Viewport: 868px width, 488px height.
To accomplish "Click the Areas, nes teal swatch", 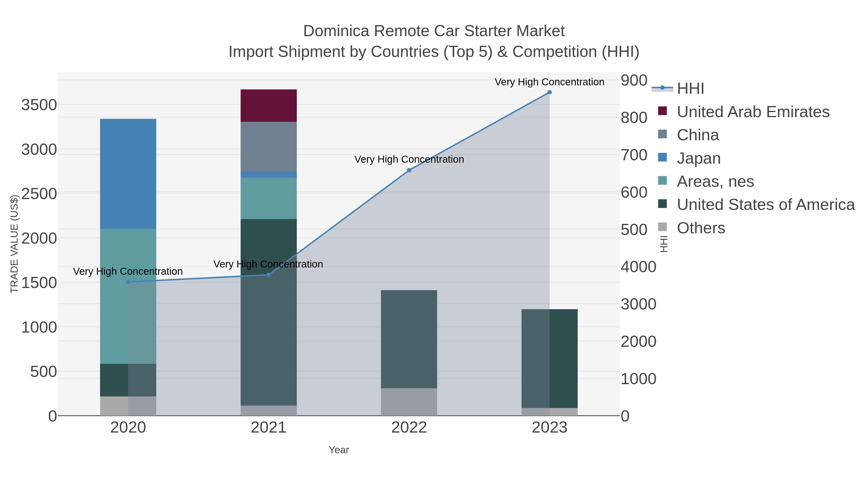I will [x=663, y=180].
